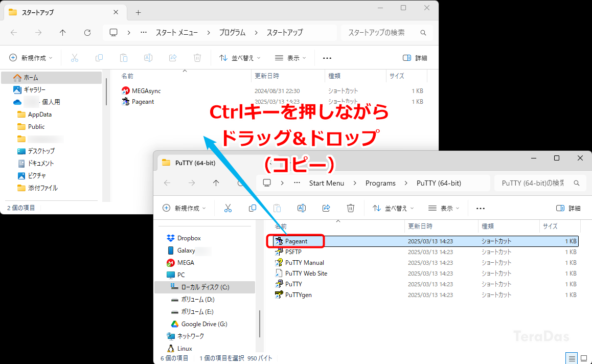Image resolution: width=592 pixels, height=364 pixels.
Task: Add a new tab in スタートアップ window
Action: tap(138, 12)
